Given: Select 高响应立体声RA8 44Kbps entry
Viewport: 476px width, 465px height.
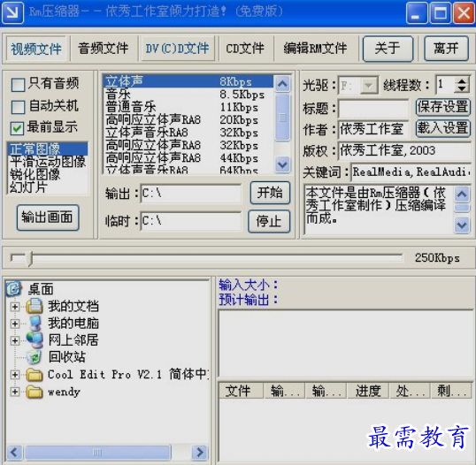Looking at the screenshot, I should [x=188, y=158].
